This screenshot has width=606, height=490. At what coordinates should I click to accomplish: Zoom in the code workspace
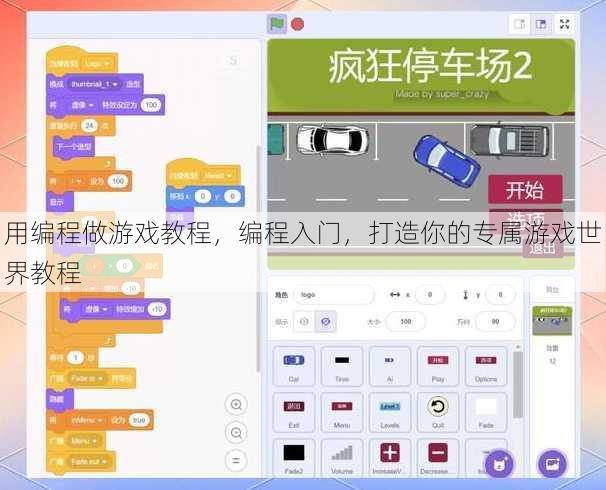[236, 405]
